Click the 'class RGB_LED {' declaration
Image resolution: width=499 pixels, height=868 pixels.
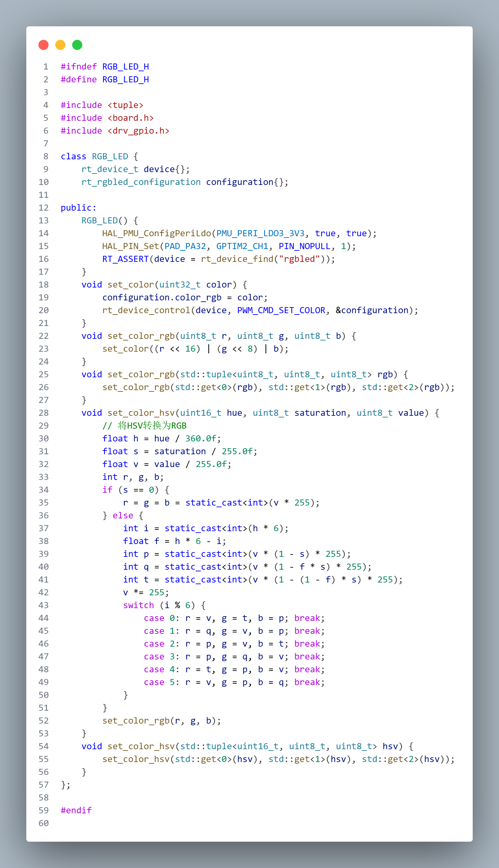[x=99, y=156]
